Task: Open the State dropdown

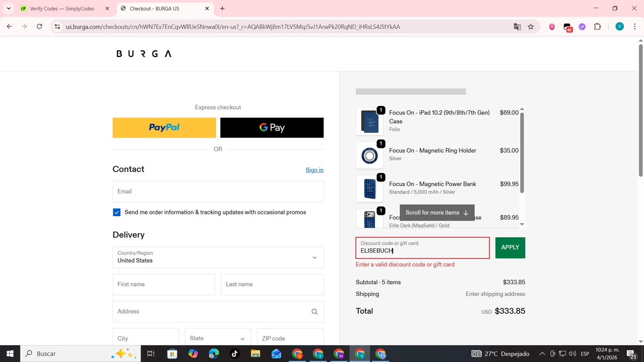Action: click(218, 338)
